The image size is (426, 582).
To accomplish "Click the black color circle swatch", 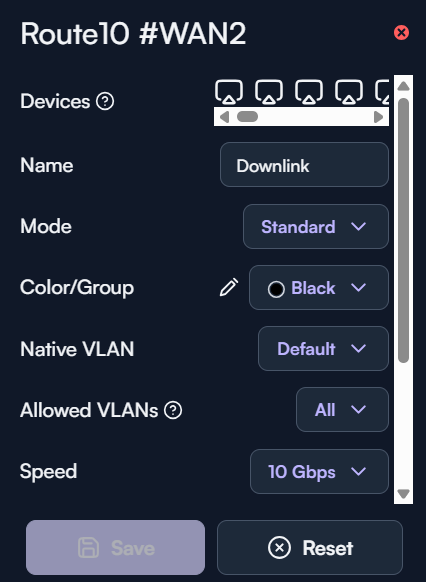I will click(x=276, y=289).
